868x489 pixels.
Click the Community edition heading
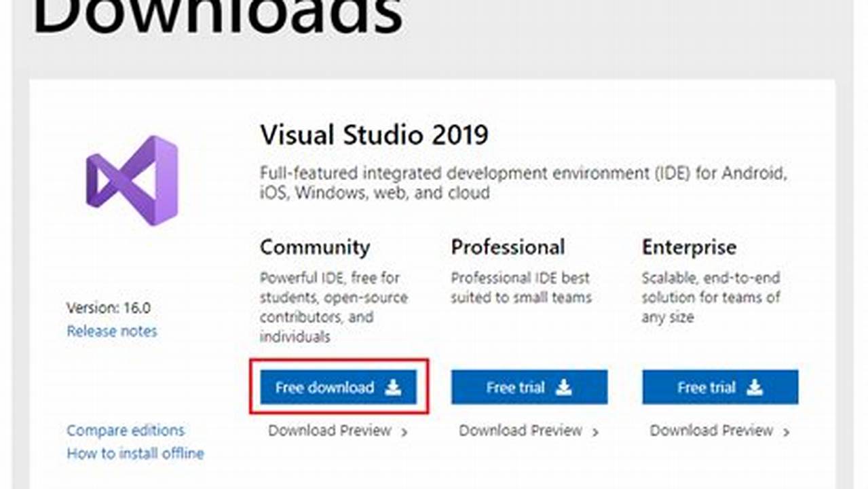[x=316, y=247]
